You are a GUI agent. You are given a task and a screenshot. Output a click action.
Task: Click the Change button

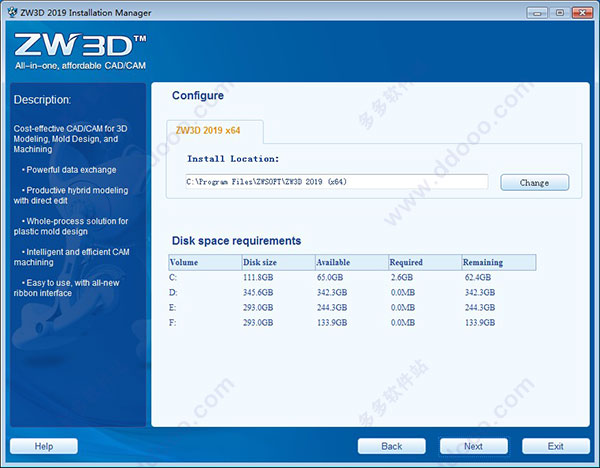tap(535, 183)
